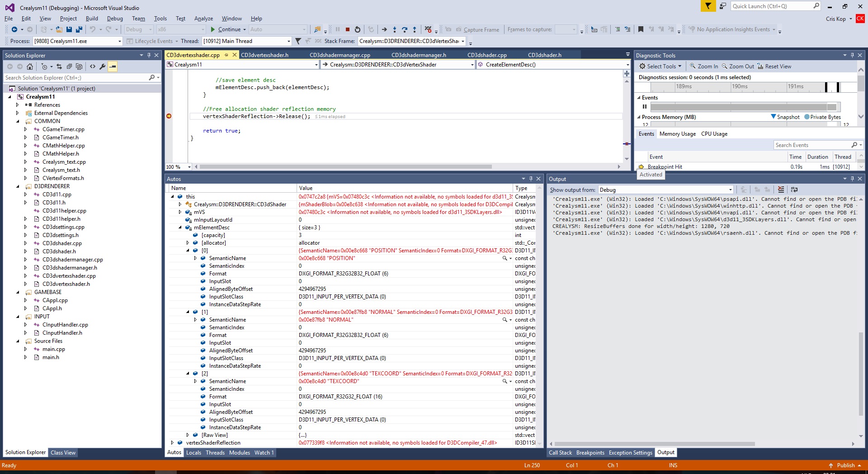Click the Diagnostic Tools events timeline bar
Screen dimensions: 868x474
[741, 107]
